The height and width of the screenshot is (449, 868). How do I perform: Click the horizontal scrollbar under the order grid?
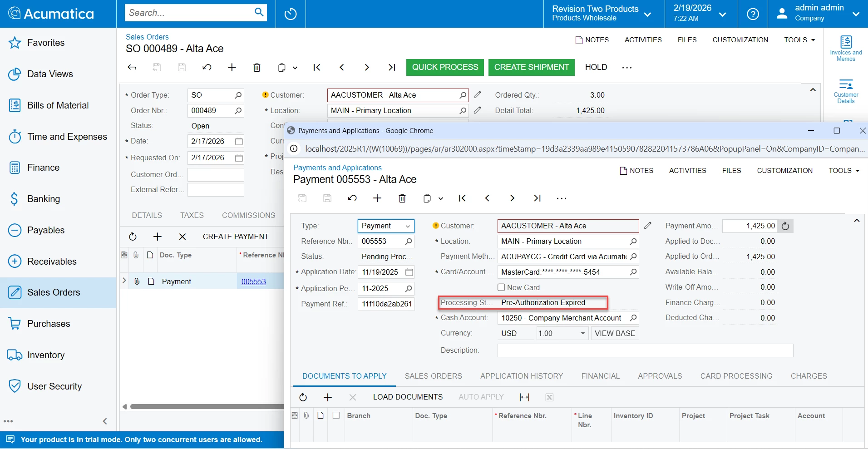207,407
